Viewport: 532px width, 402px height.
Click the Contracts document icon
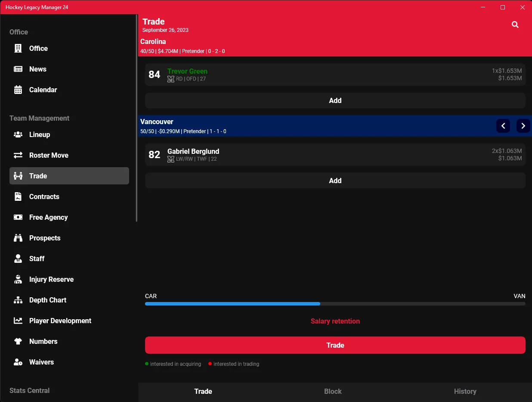pyautogui.click(x=18, y=196)
